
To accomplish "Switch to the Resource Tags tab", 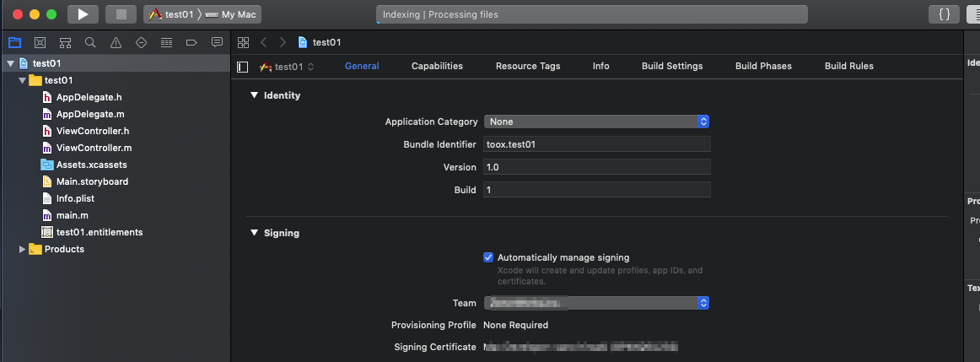I will click(528, 67).
